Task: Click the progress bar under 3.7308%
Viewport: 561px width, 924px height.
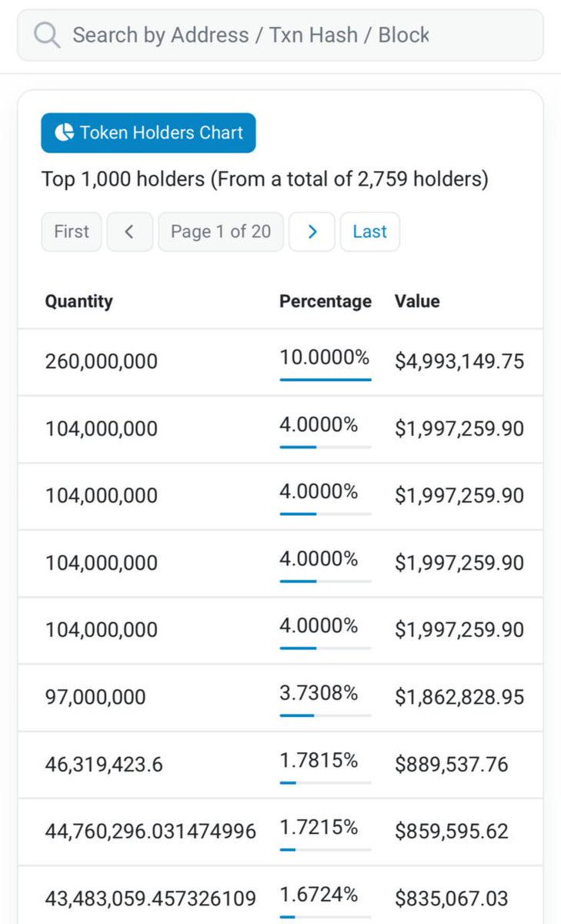Action: (x=326, y=715)
